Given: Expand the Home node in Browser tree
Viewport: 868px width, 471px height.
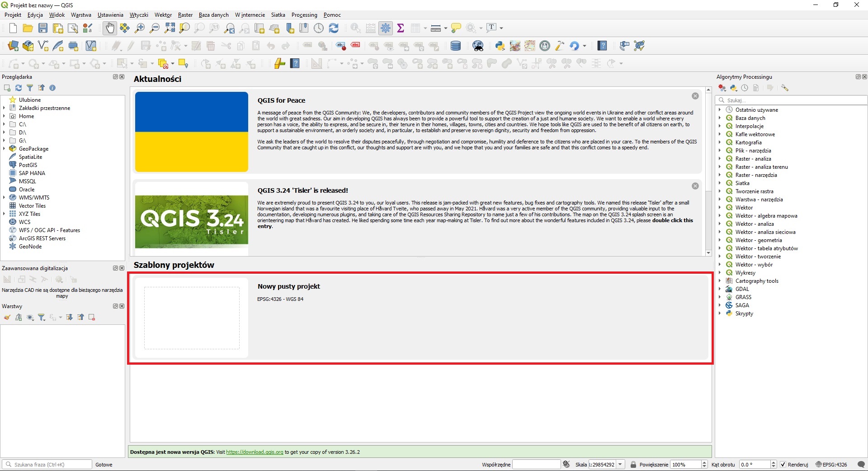Looking at the screenshot, I should tap(4, 116).
